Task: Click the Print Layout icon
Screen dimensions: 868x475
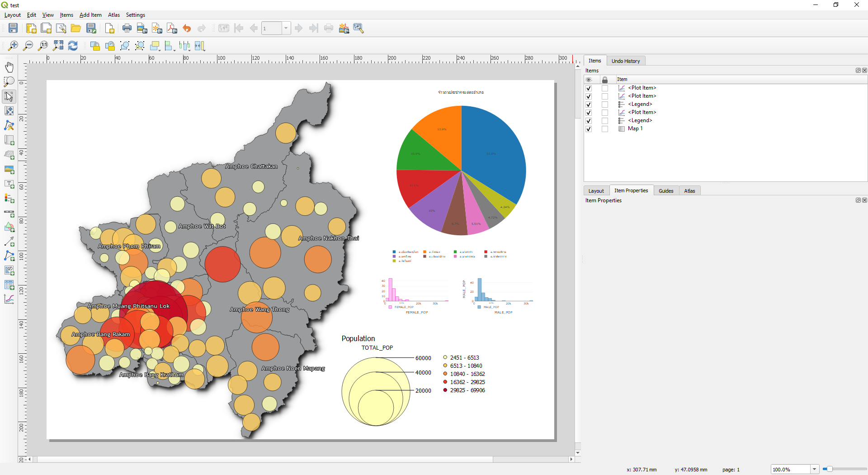Action: tap(127, 28)
